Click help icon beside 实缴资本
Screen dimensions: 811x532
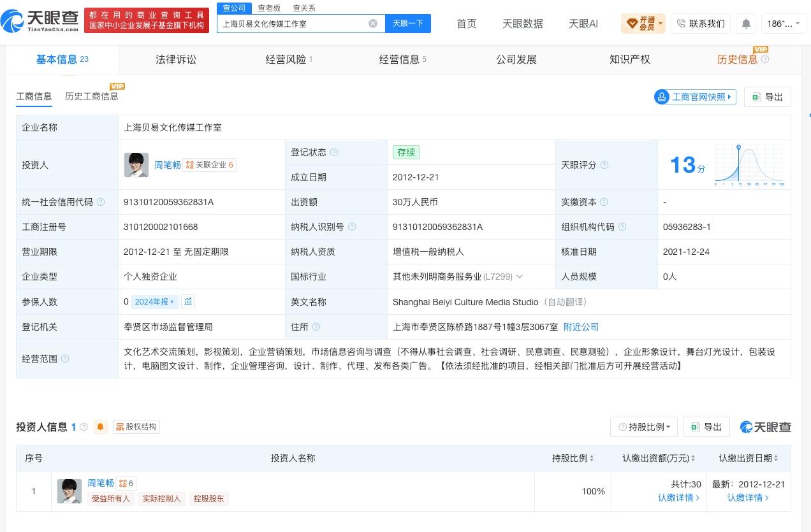tap(604, 202)
